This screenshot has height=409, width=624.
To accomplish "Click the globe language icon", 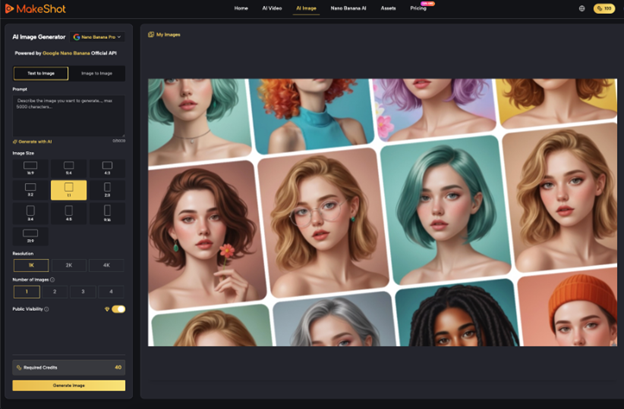I will 582,8.
